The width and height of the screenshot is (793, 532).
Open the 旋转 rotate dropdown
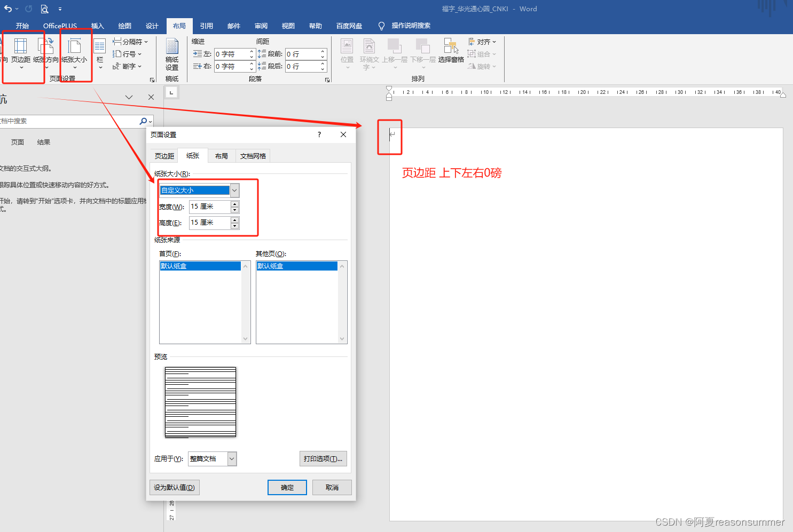click(482, 66)
